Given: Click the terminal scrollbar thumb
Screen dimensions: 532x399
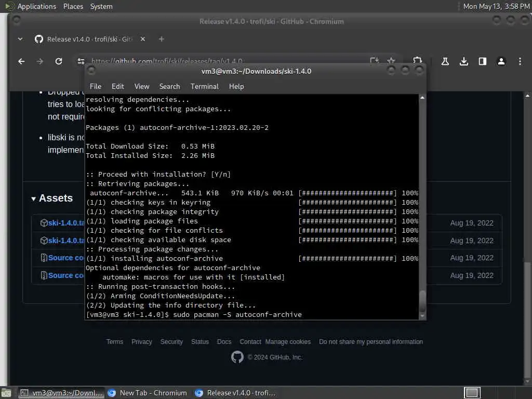Looking at the screenshot, I should (x=422, y=301).
